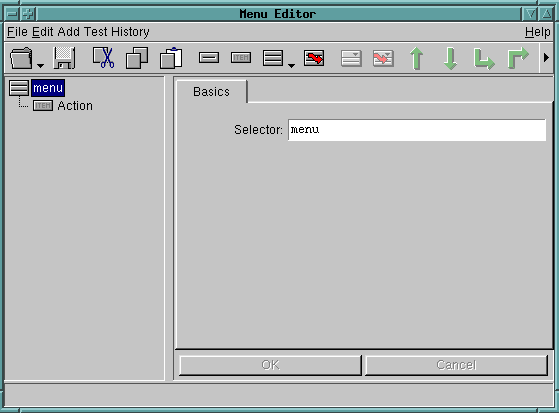Viewport: 559px width, 413px height.
Task: Select the 'Action' tree item
Action: coord(75,106)
